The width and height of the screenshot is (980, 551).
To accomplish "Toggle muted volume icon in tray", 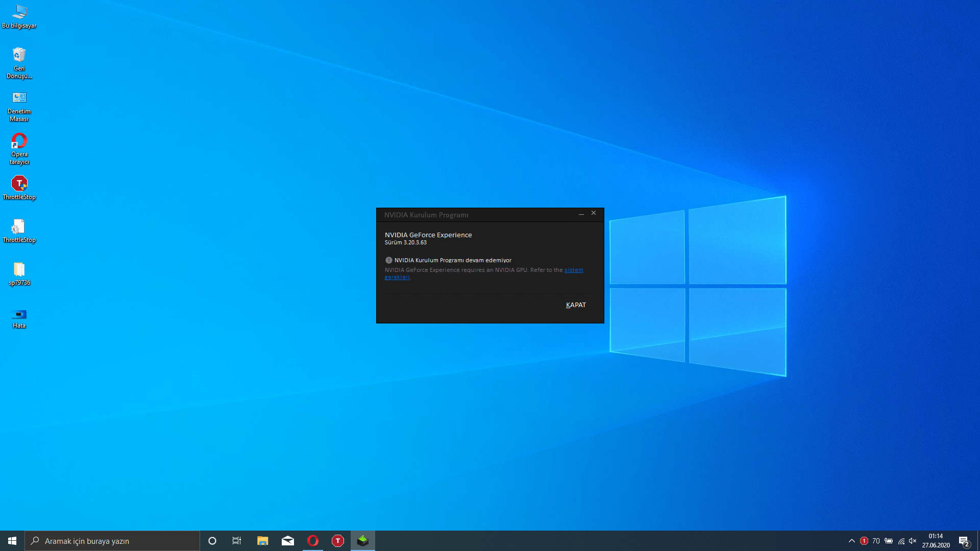I will [x=913, y=541].
